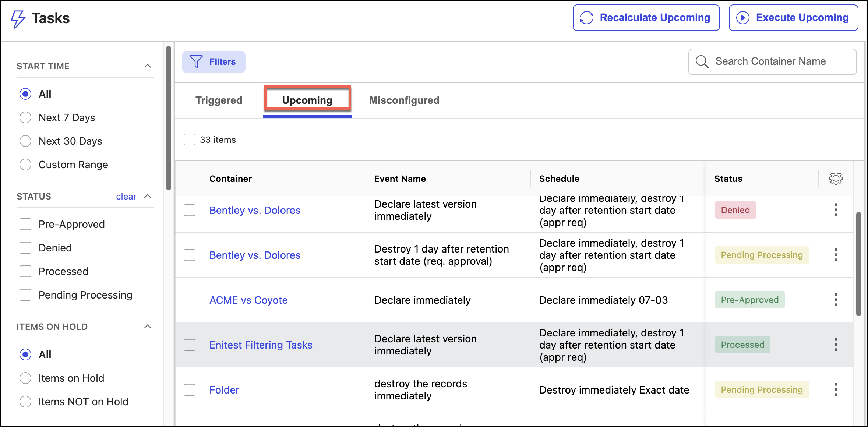
Task: Check the Pre-Approved status filter
Action: click(x=25, y=224)
